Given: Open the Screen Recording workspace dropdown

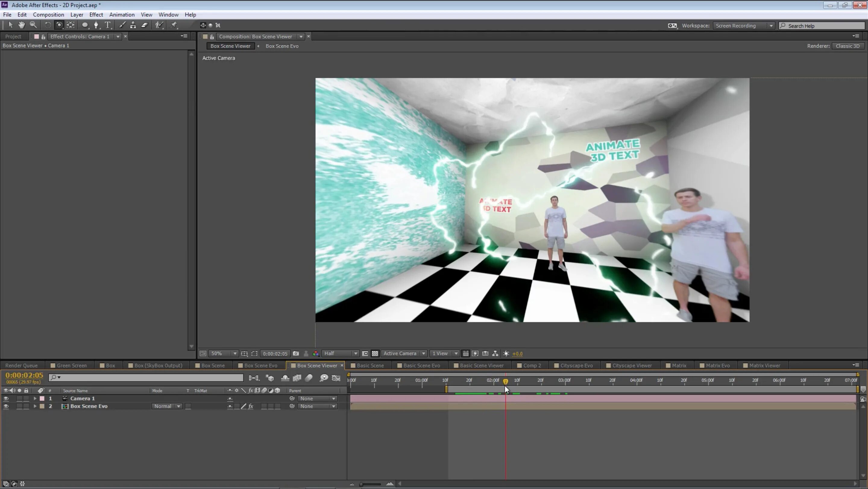Looking at the screenshot, I should click(744, 26).
